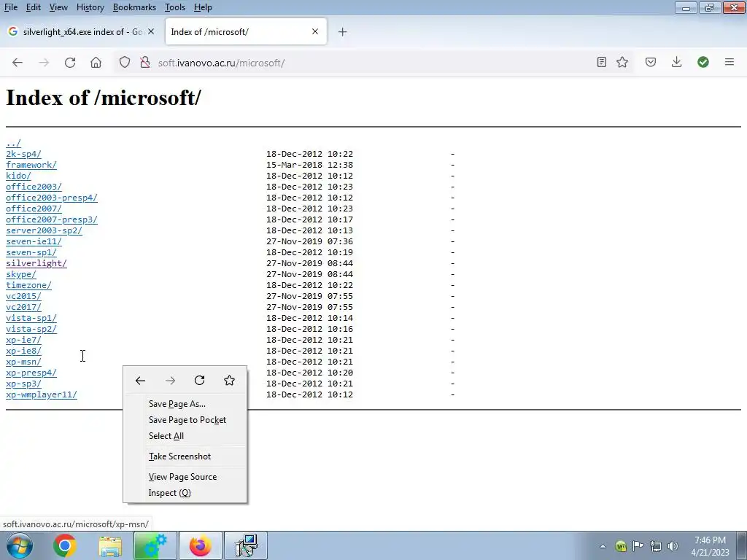Open a new tab with the plus button
The width and height of the screenshot is (747, 560).
click(343, 32)
